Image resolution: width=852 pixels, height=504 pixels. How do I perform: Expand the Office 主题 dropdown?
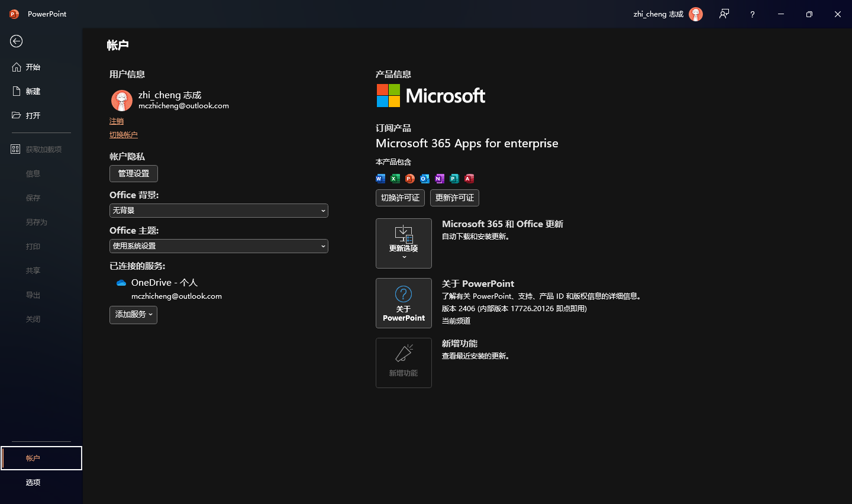click(219, 246)
